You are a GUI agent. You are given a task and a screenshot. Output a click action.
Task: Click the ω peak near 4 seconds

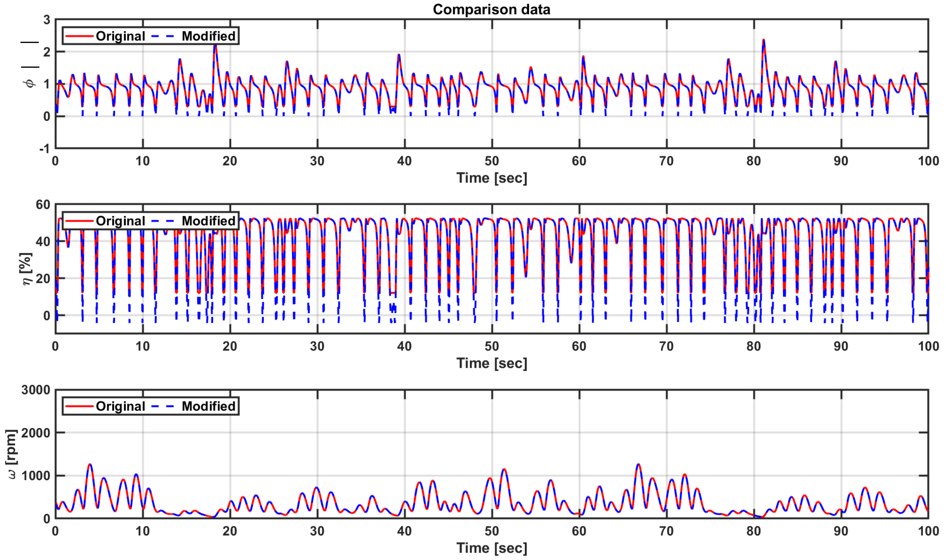pyautogui.click(x=90, y=465)
